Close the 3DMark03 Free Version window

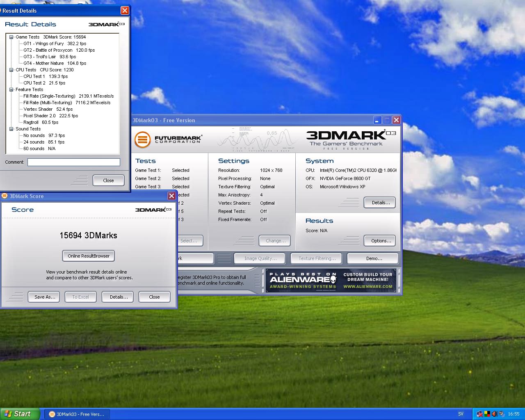pos(396,120)
